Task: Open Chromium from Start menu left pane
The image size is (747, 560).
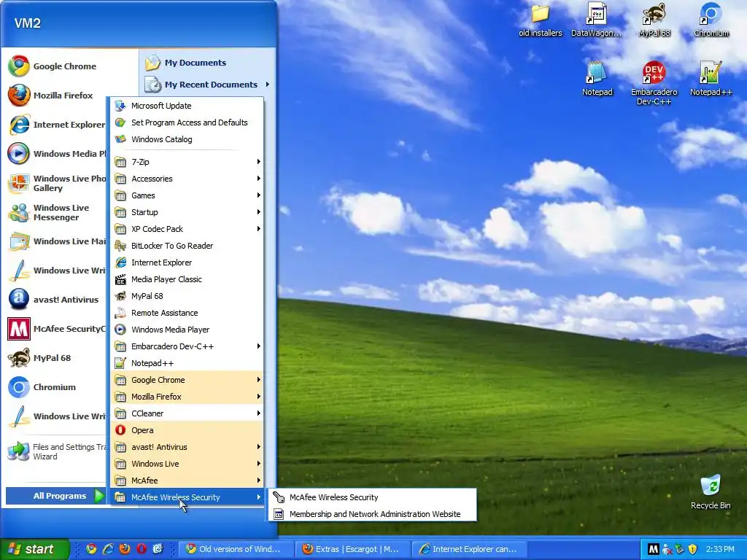Action: 56,387
